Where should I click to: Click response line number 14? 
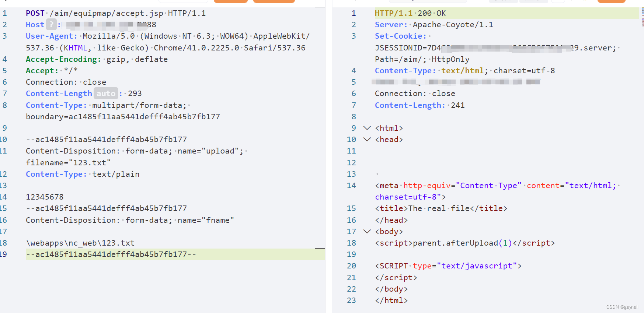click(x=351, y=186)
